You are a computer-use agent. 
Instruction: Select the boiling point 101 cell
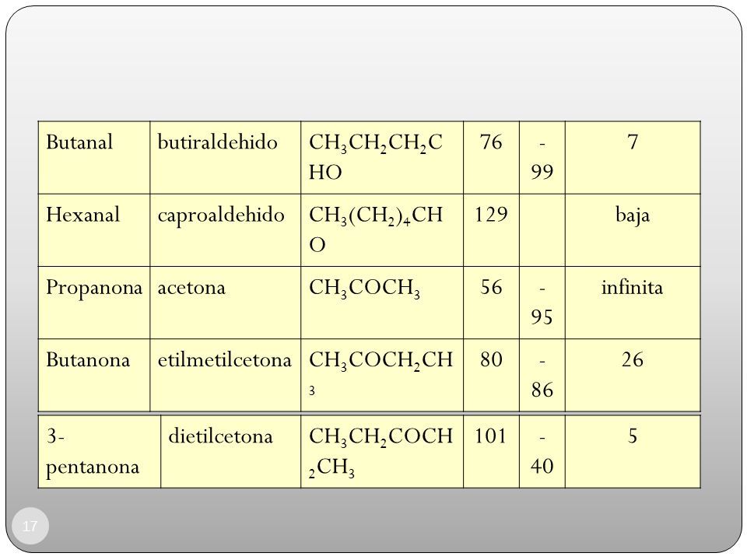tap(491, 451)
